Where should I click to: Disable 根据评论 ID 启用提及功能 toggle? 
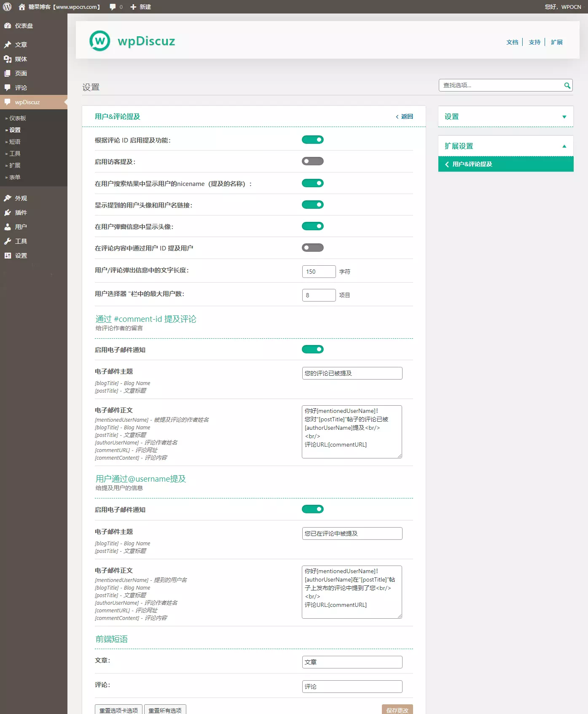click(313, 140)
